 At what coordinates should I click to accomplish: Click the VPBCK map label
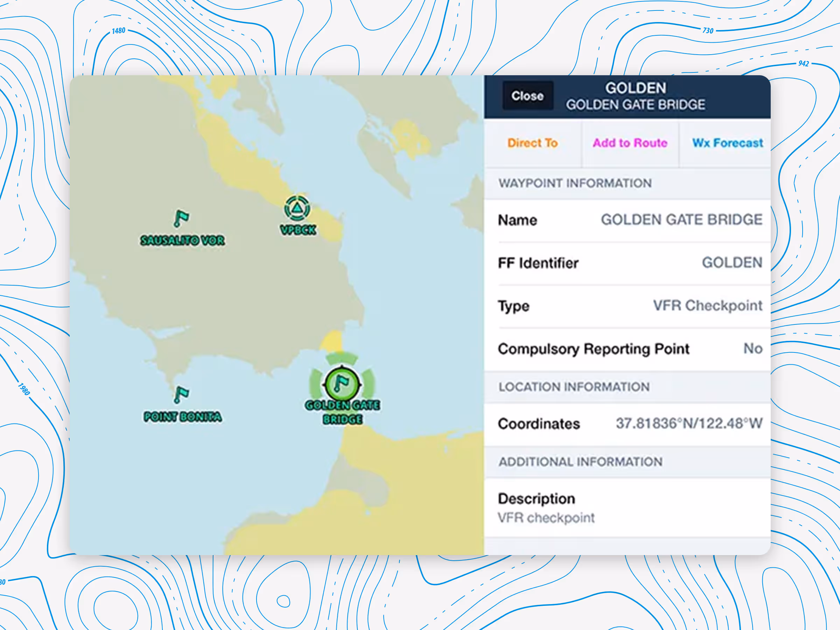point(298,230)
